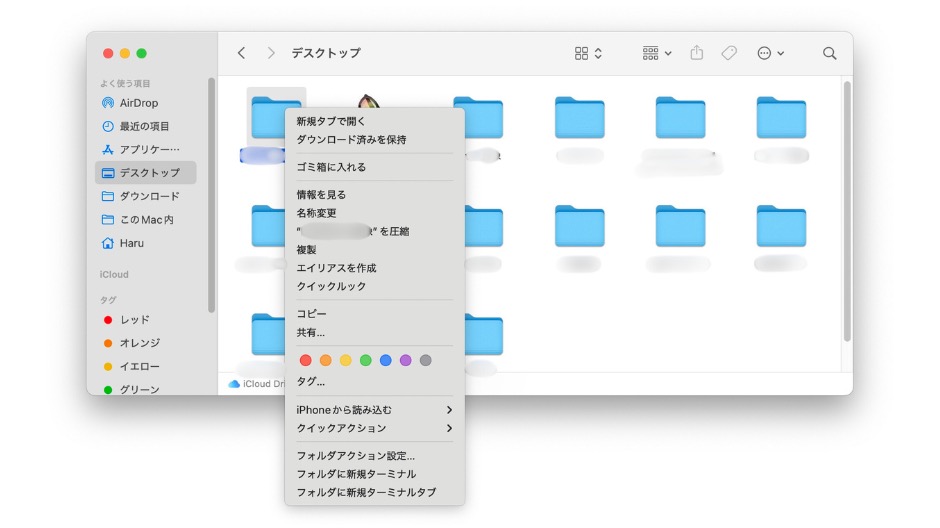Image resolution: width=940 pixels, height=528 pixels.
Task: Open the Haru home folder
Action: (146, 243)
